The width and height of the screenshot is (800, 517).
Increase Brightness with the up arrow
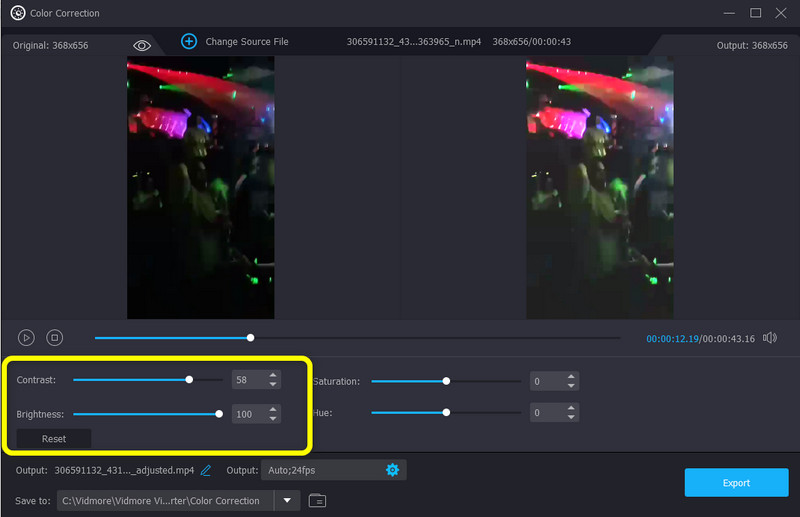pyautogui.click(x=273, y=409)
